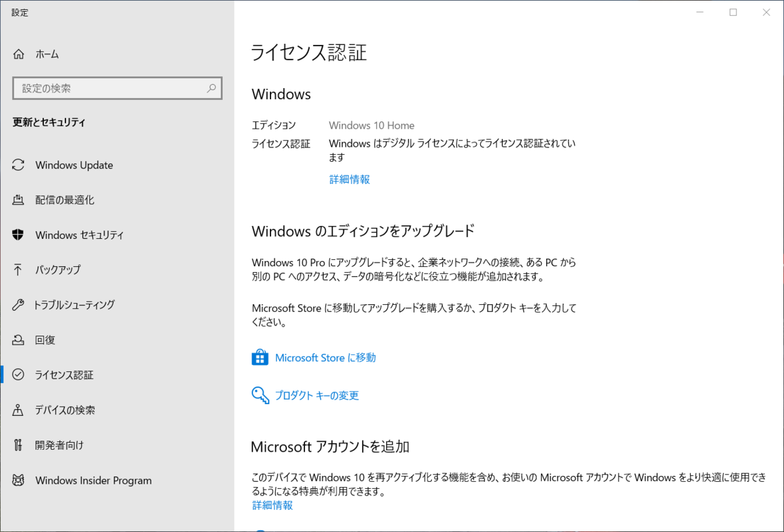Image resolution: width=784 pixels, height=532 pixels.
Task: Click the ライセンス認証 checkmark circle icon
Action: 19,375
